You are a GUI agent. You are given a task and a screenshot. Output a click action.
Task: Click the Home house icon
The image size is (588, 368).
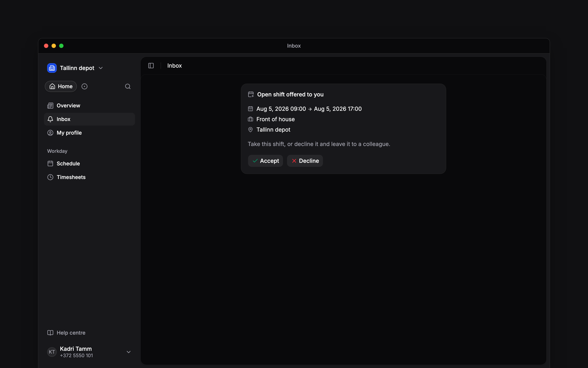point(52,86)
